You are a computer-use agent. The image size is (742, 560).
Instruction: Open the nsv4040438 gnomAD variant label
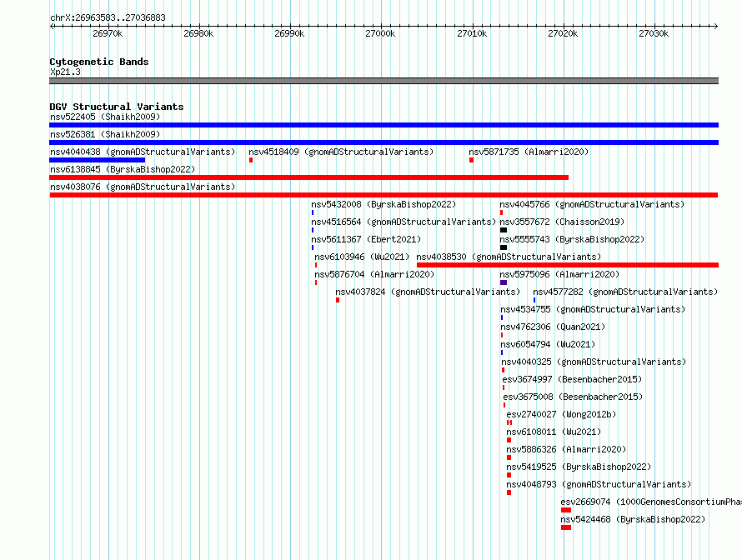(x=143, y=152)
